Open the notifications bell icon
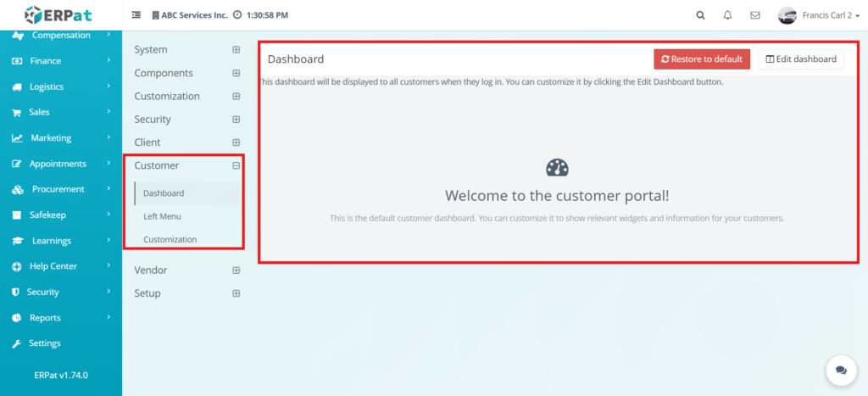This screenshot has width=868, height=396. (x=727, y=15)
